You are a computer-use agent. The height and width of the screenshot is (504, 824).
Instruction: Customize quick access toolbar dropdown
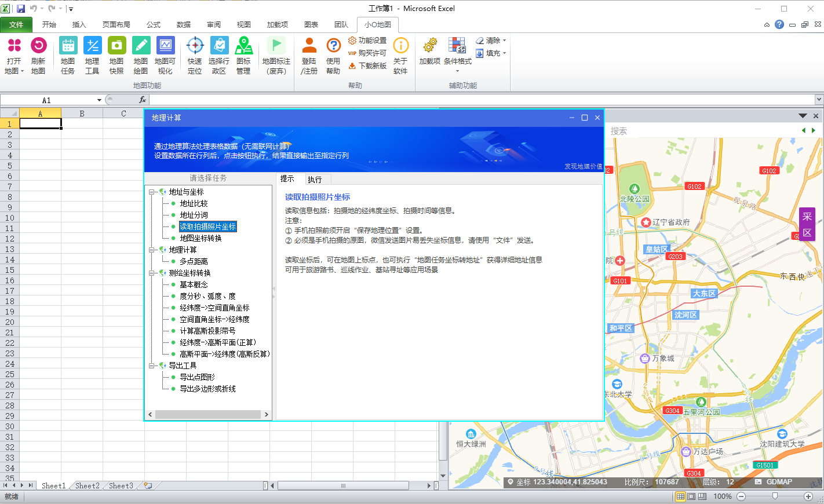[71, 9]
